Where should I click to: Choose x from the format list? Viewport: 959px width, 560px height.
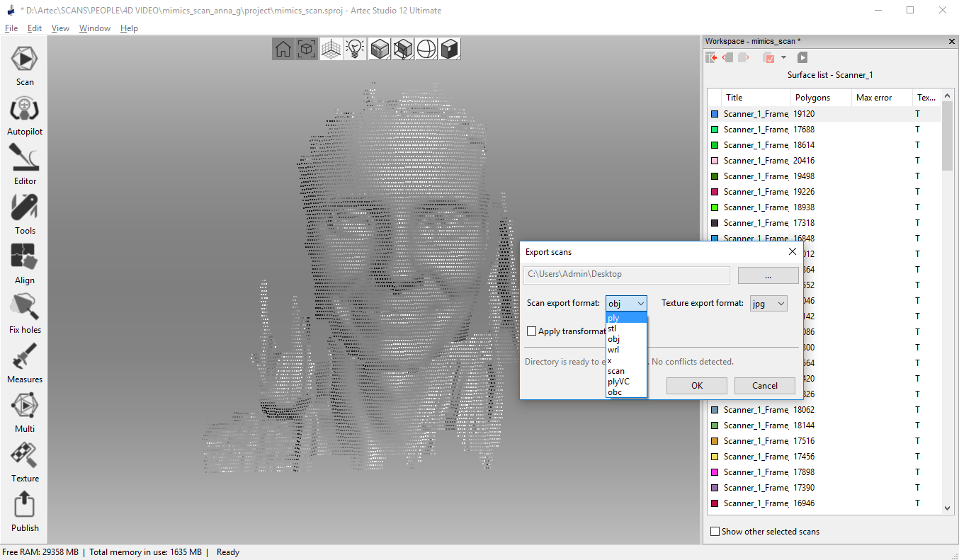click(x=626, y=360)
